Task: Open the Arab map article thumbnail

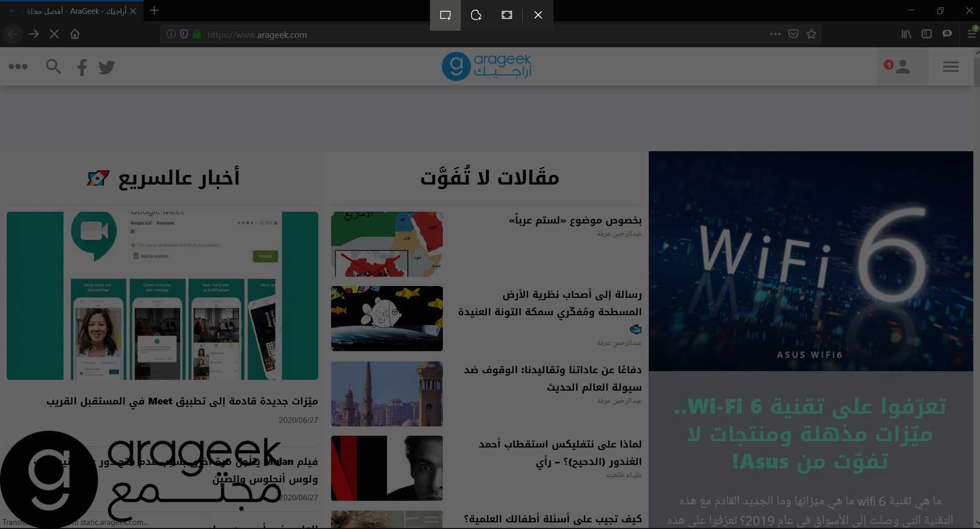Action: pyautogui.click(x=387, y=244)
